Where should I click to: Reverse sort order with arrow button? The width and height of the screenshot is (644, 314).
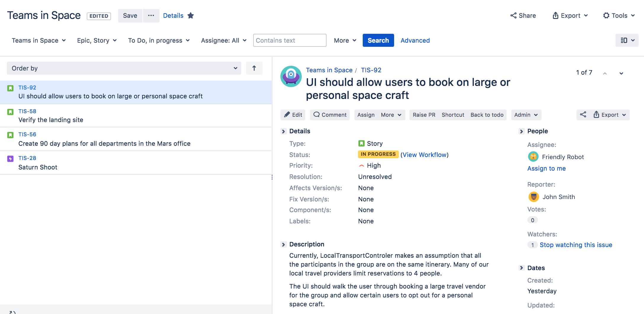[x=254, y=68]
